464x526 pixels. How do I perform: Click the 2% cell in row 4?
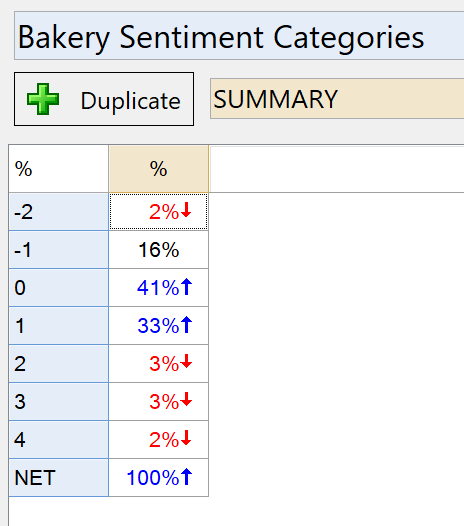tap(158, 439)
